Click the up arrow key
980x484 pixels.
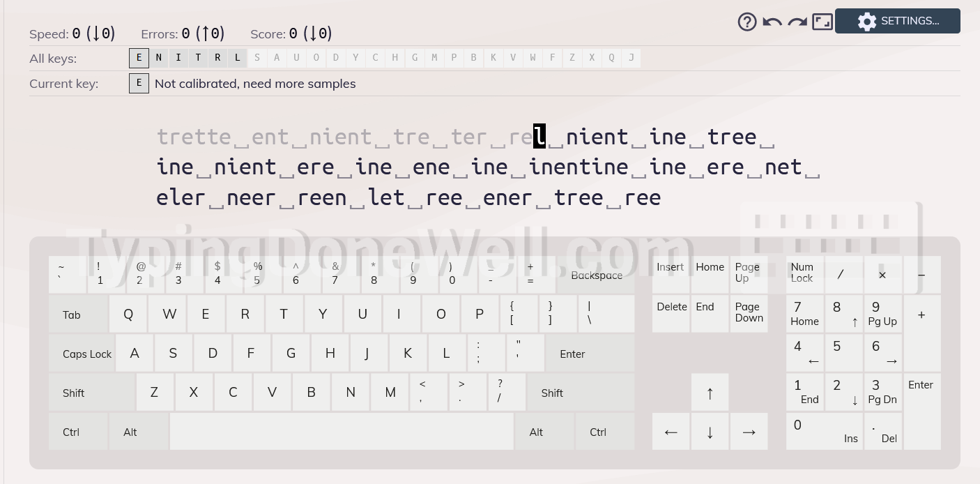coord(710,393)
